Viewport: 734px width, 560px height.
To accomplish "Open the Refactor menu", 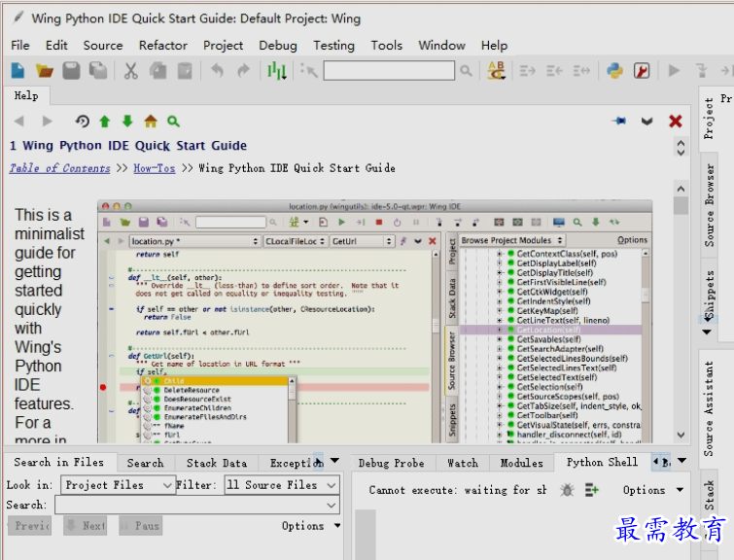I will click(162, 45).
